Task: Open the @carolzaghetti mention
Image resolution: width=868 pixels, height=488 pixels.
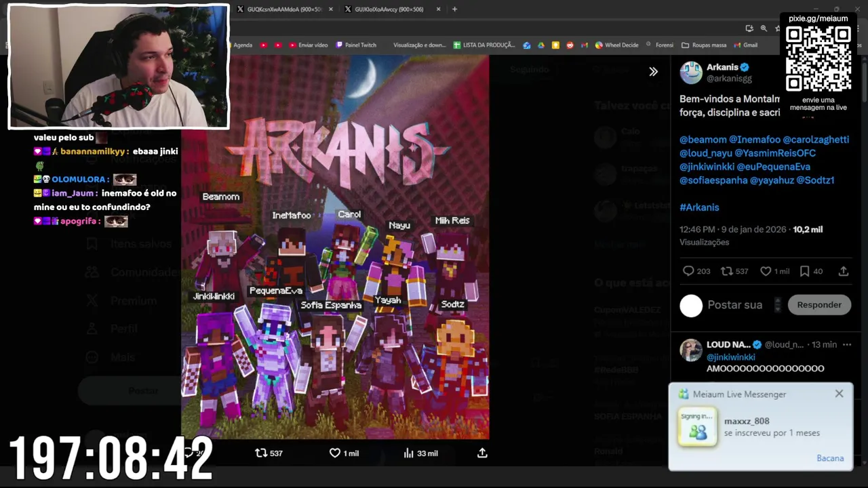Action: pos(816,140)
